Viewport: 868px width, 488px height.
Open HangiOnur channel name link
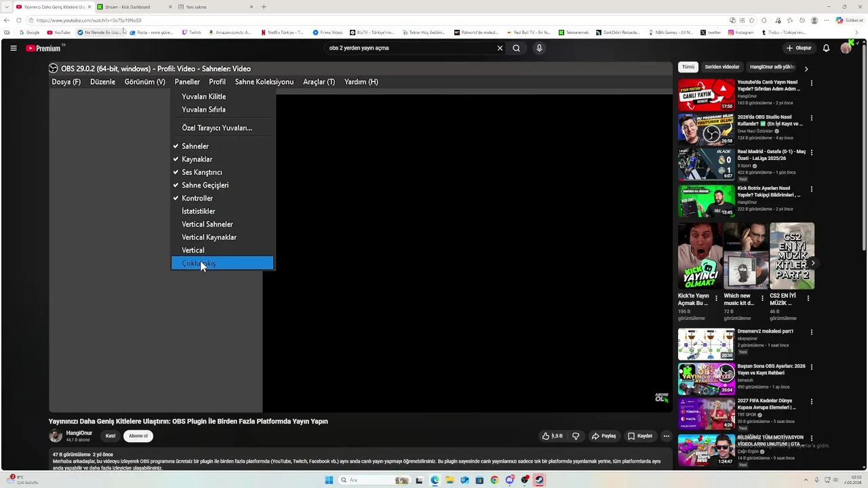click(x=79, y=433)
